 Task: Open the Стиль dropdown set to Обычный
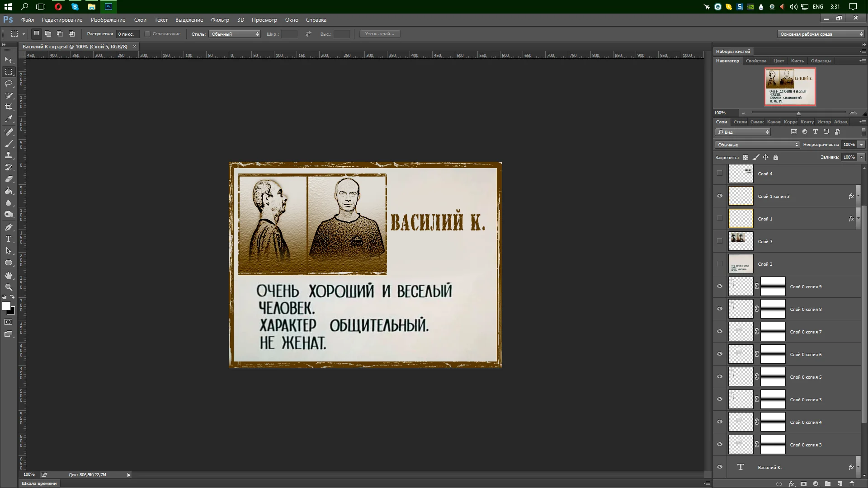234,34
